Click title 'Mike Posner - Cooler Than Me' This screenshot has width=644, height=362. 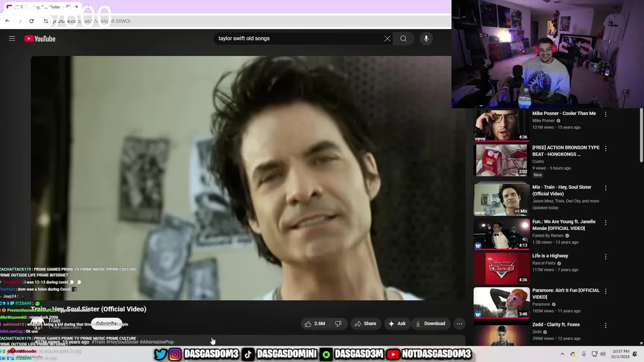(x=564, y=114)
